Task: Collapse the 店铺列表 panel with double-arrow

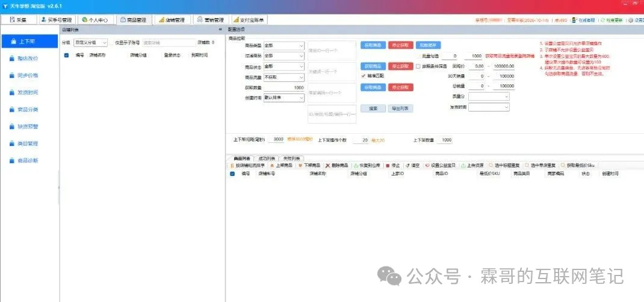Action: 220,29
